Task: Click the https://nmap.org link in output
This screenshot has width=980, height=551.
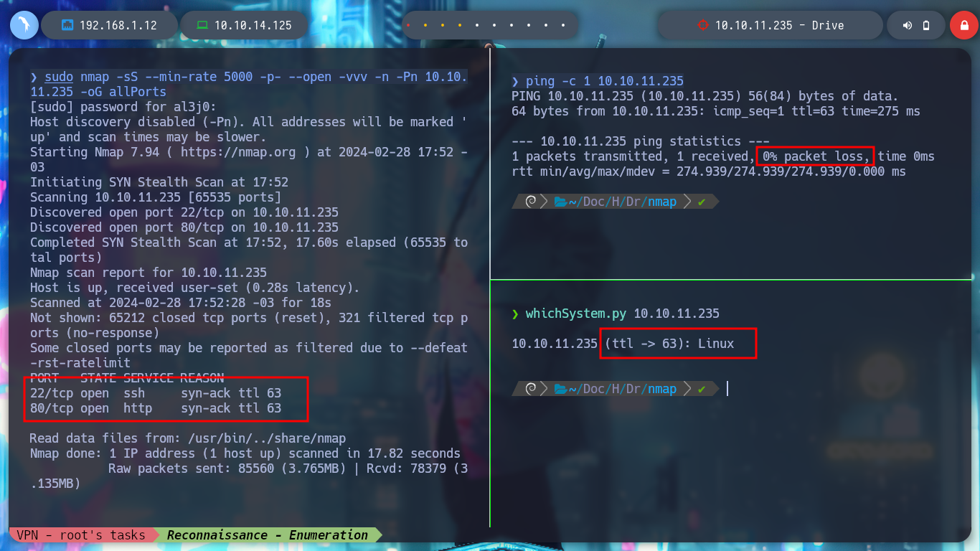Action: pos(227,152)
